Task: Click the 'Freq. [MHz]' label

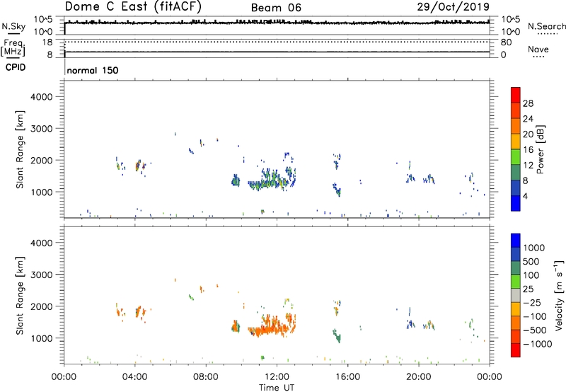Action: (13, 47)
